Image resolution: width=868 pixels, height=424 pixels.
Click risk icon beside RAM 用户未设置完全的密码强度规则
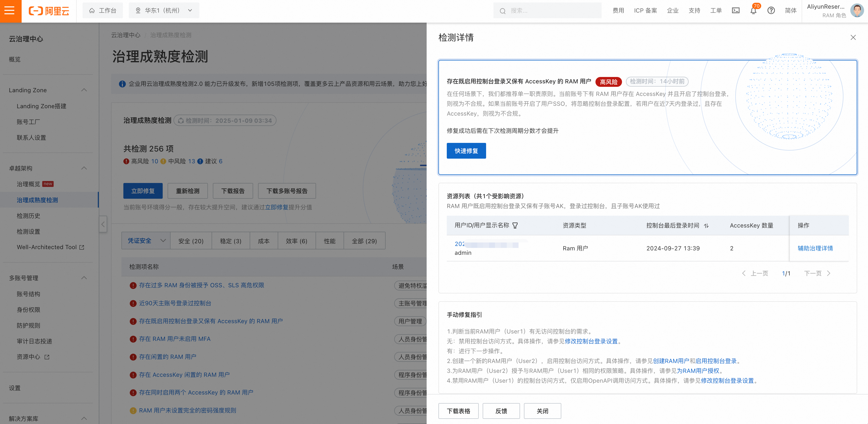pyautogui.click(x=133, y=410)
